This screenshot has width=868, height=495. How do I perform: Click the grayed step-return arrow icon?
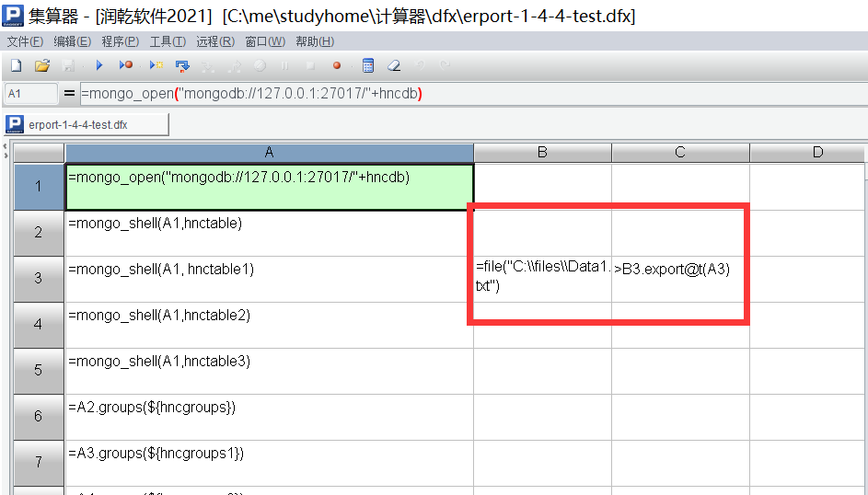pos(234,66)
